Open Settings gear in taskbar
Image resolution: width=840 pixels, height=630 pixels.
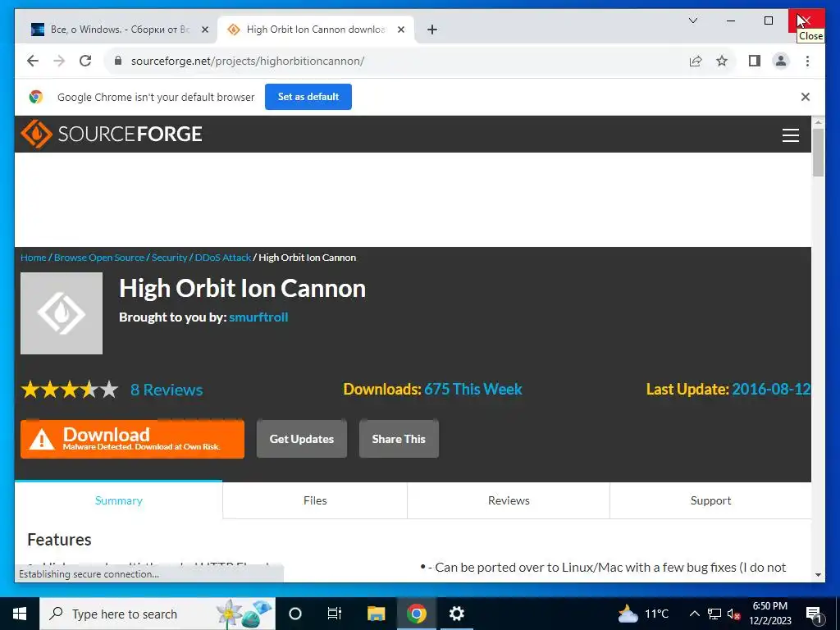(456, 614)
